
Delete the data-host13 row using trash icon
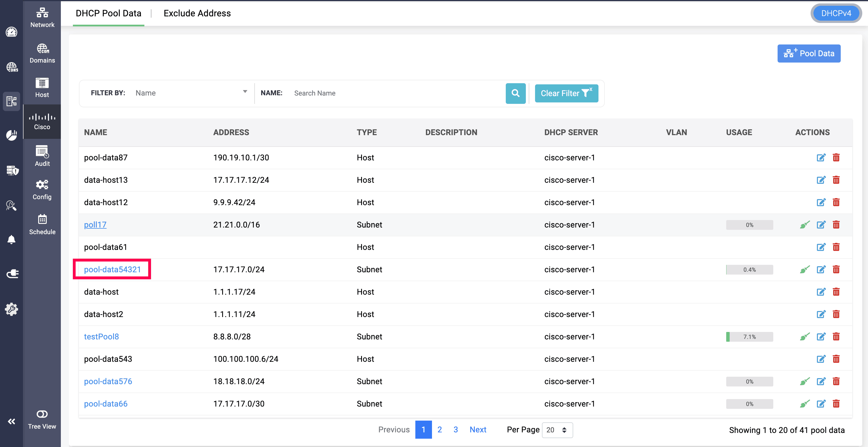coord(836,180)
